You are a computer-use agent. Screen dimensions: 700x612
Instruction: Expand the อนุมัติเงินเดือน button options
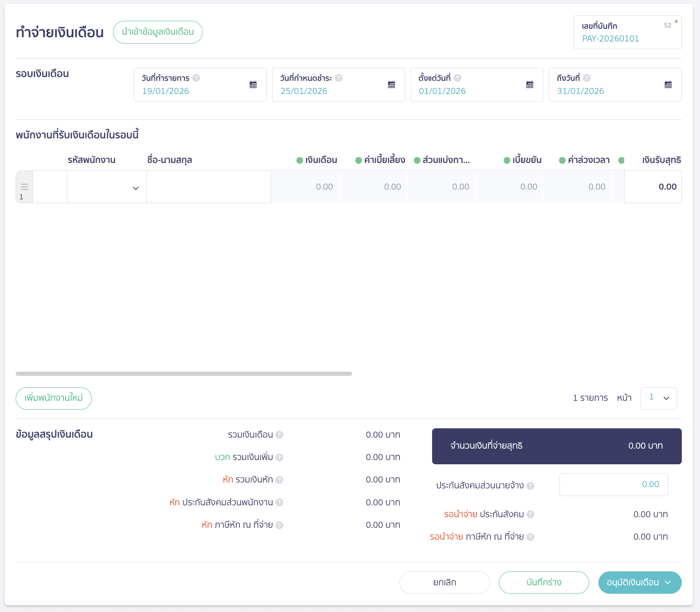668,582
